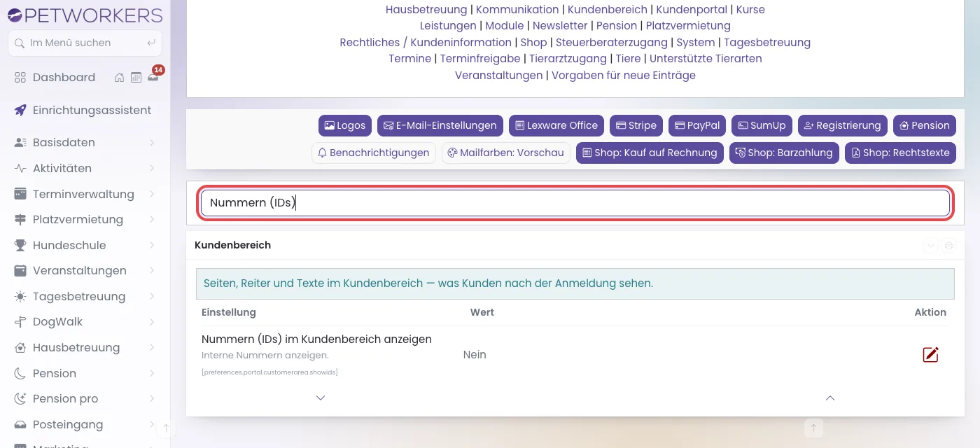980x448 pixels.
Task: Open Shop: Rechtstexte button
Action: pyautogui.click(x=900, y=153)
